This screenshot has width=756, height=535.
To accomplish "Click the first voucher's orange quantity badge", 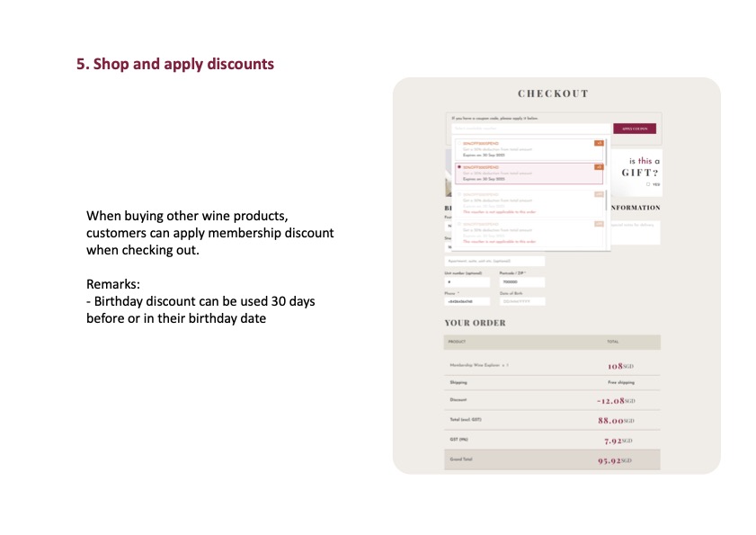I will coord(598,142).
